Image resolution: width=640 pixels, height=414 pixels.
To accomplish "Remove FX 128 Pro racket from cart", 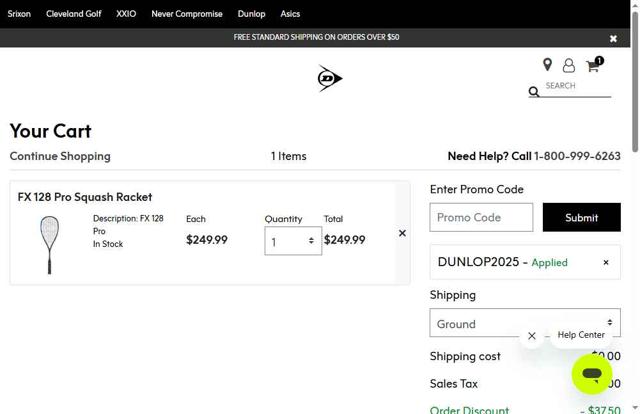I will pyautogui.click(x=402, y=233).
